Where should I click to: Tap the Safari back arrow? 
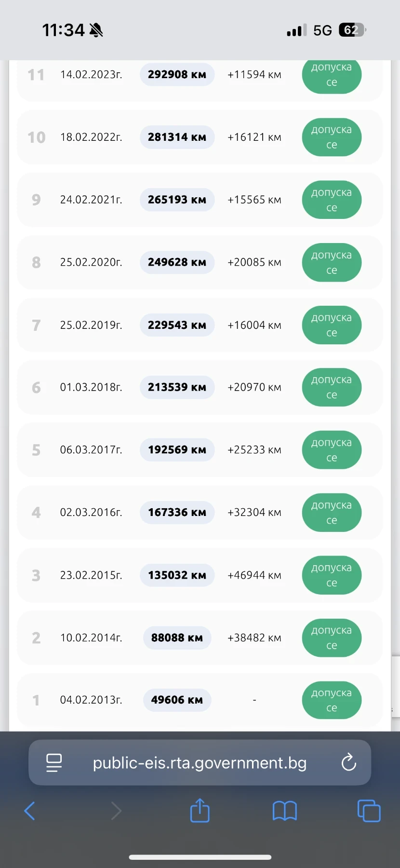[30, 811]
